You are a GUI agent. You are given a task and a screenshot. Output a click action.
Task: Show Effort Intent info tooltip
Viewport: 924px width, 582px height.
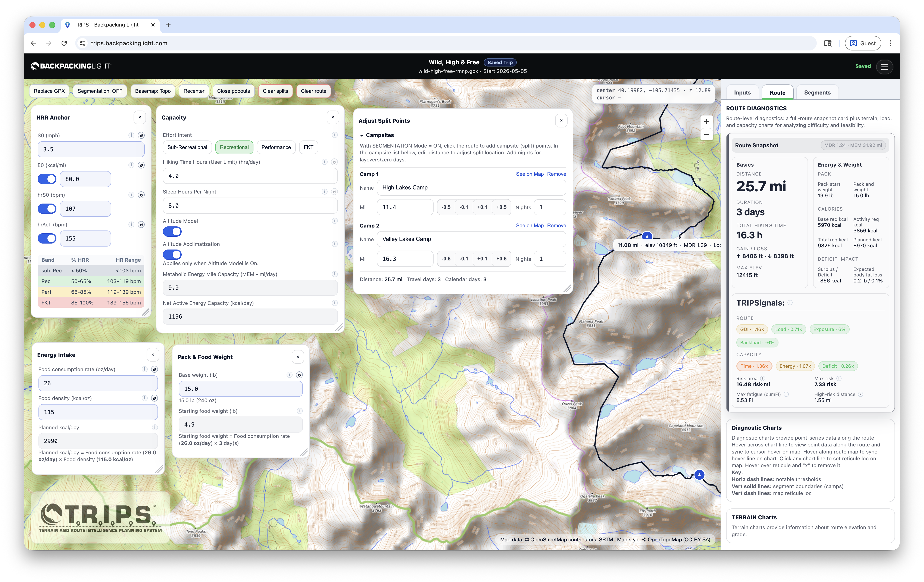coord(335,135)
